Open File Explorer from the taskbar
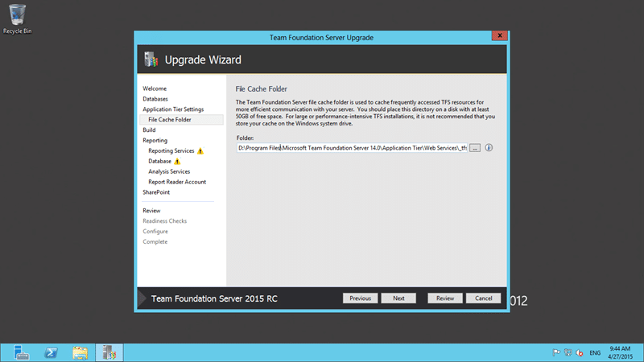Viewport: 644px width, 362px height. 80,352
